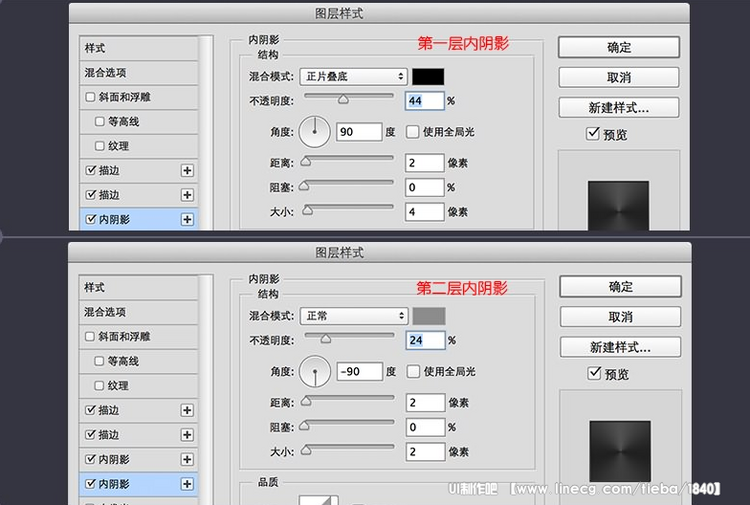750x505 pixels.
Task: Click 取消 in the upper dialog
Action: point(619,77)
